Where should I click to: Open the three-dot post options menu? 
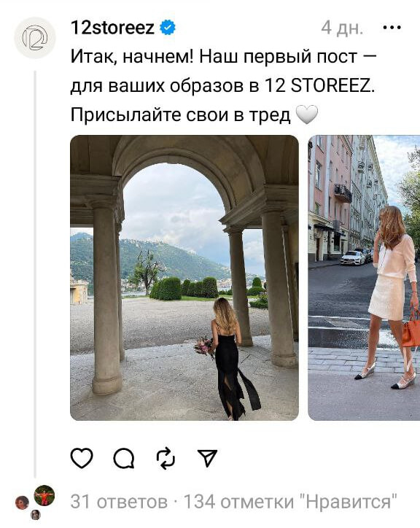coord(392,28)
